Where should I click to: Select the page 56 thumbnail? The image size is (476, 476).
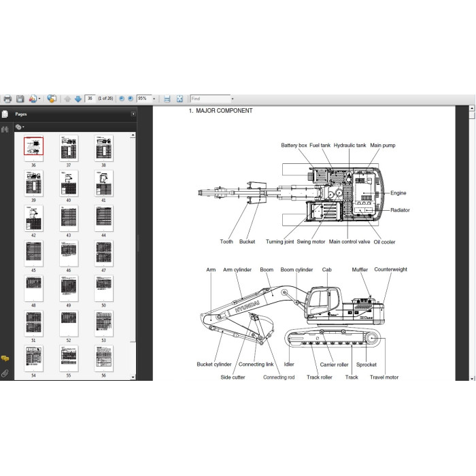[x=104, y=358]
